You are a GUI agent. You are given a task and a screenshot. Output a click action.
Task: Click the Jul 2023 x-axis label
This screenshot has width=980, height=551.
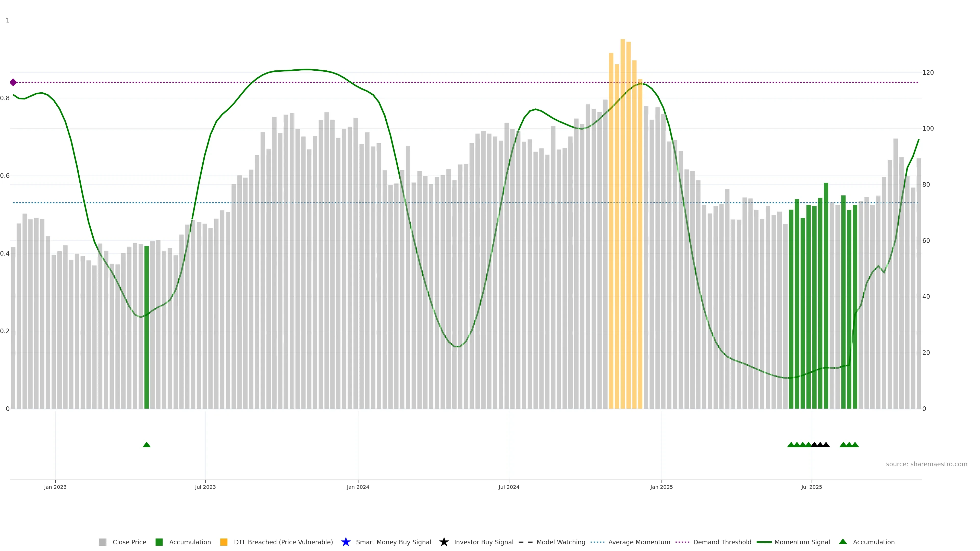205,487
